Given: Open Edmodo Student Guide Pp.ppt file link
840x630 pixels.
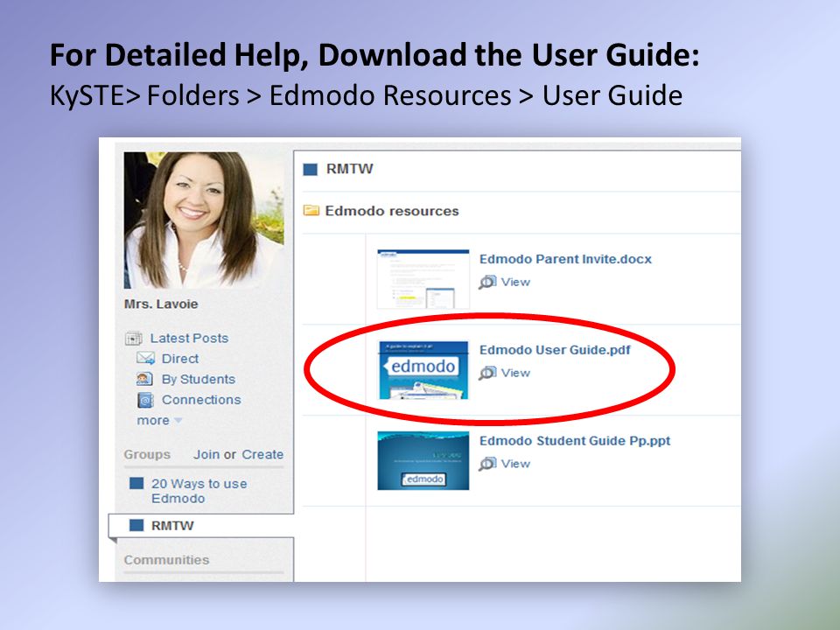Looking at the screenshot, I should (574, 441).
